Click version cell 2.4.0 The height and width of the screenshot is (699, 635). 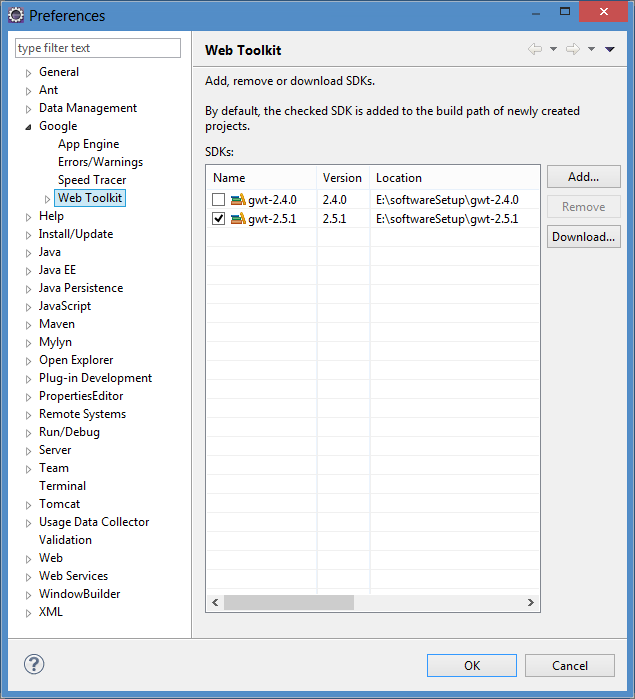334,199
